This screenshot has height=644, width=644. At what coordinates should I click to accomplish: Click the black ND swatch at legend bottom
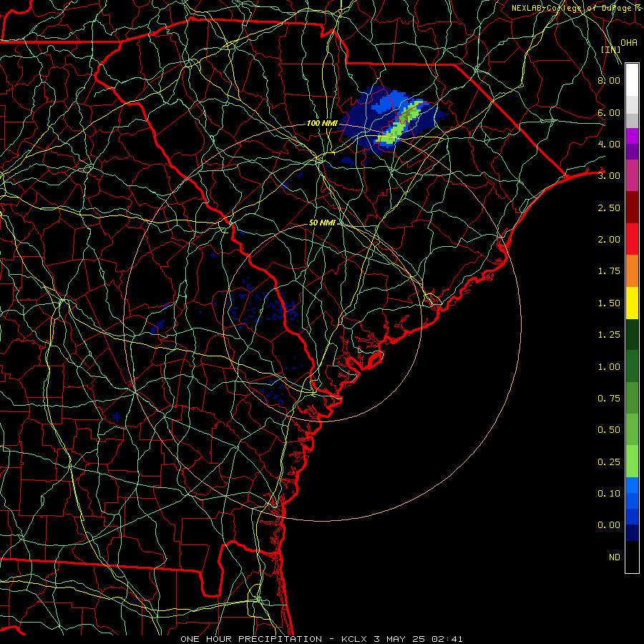click(632, 557)
